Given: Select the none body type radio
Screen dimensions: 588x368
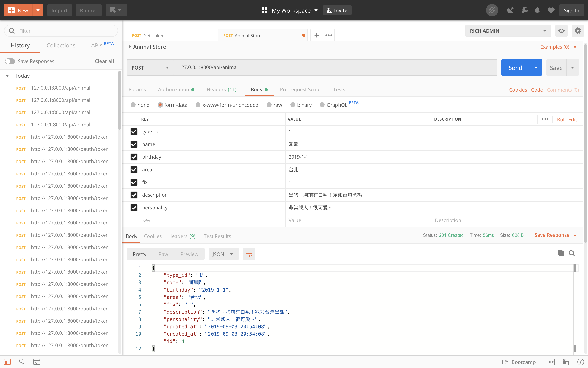Looking at the screenshot, I should (133, 105).
